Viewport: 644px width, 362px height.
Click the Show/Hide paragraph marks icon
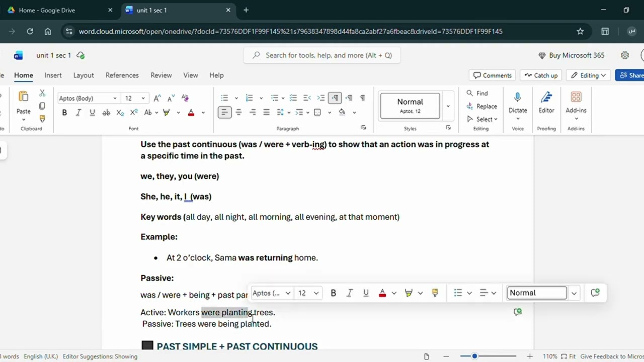pos(363,98)
